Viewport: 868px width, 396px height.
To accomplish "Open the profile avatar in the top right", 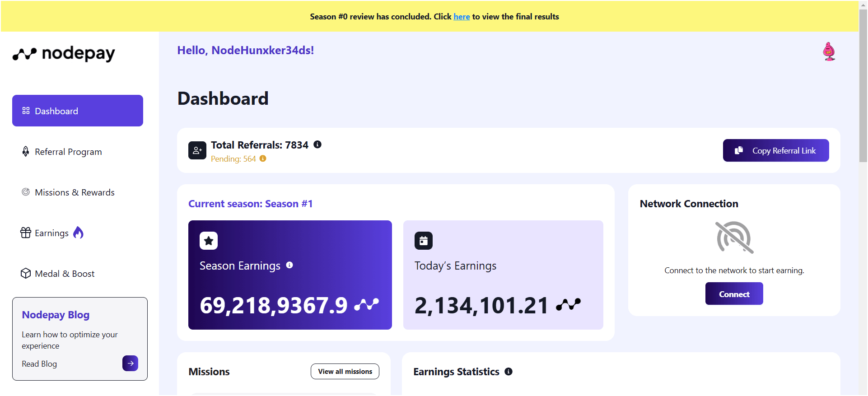I will click(829, 51).
